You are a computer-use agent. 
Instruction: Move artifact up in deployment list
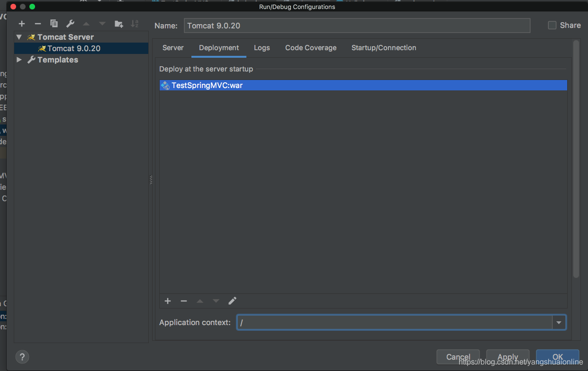[x=200, y=301]
